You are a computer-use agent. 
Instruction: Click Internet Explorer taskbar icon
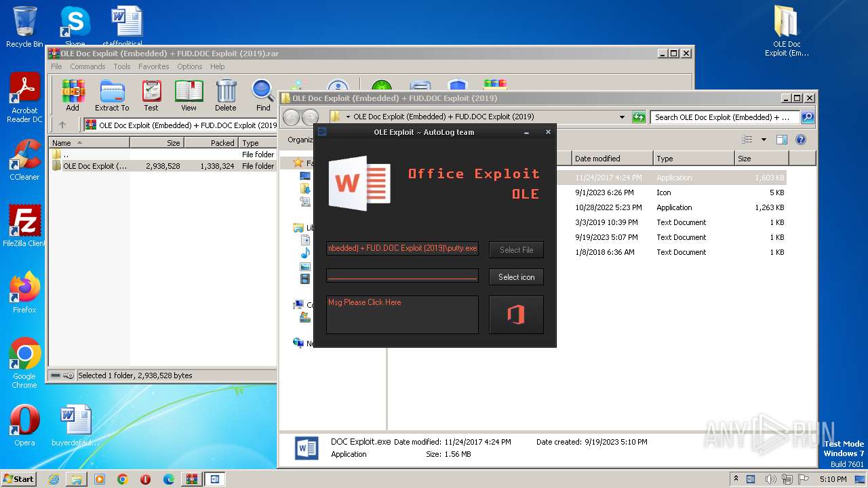pos(54,479)
